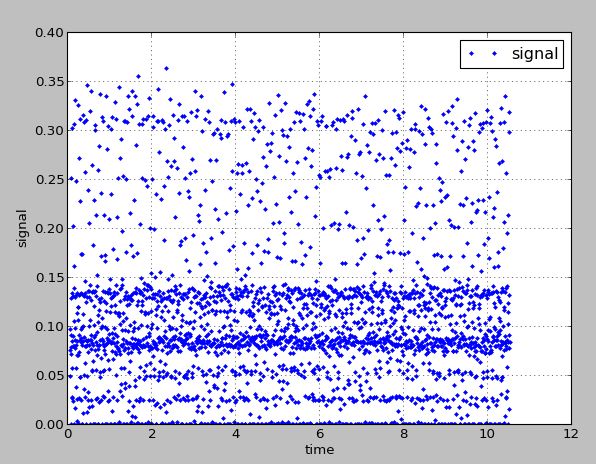Click the x-axis tick label 10
Image resolution: width=596 pixels, height=464 pixels.
click(487, 434)
